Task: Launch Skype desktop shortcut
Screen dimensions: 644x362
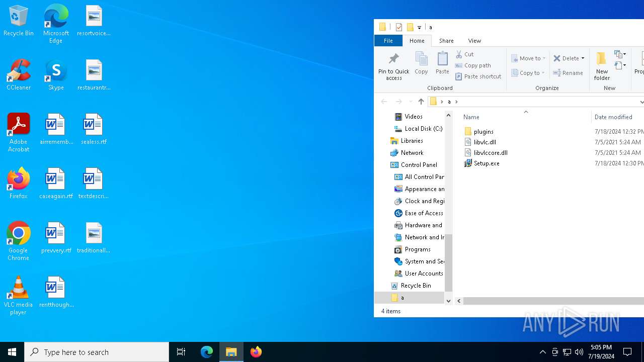Action: coord(56,75)
